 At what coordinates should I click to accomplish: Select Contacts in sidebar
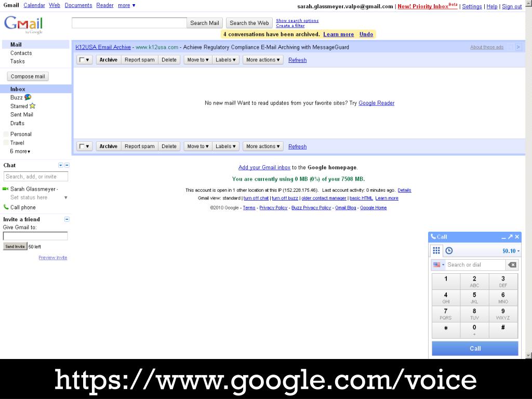21,53
